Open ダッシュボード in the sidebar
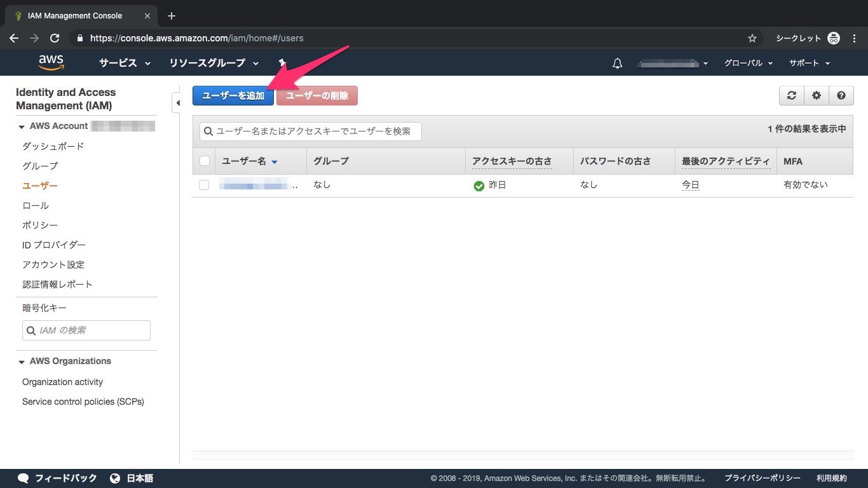The image size is (868, 488). coord(53,146)
